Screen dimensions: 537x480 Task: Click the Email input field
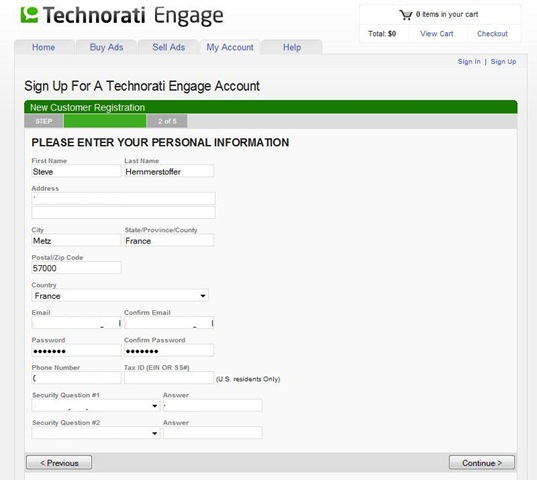click(x=76, y=323)
